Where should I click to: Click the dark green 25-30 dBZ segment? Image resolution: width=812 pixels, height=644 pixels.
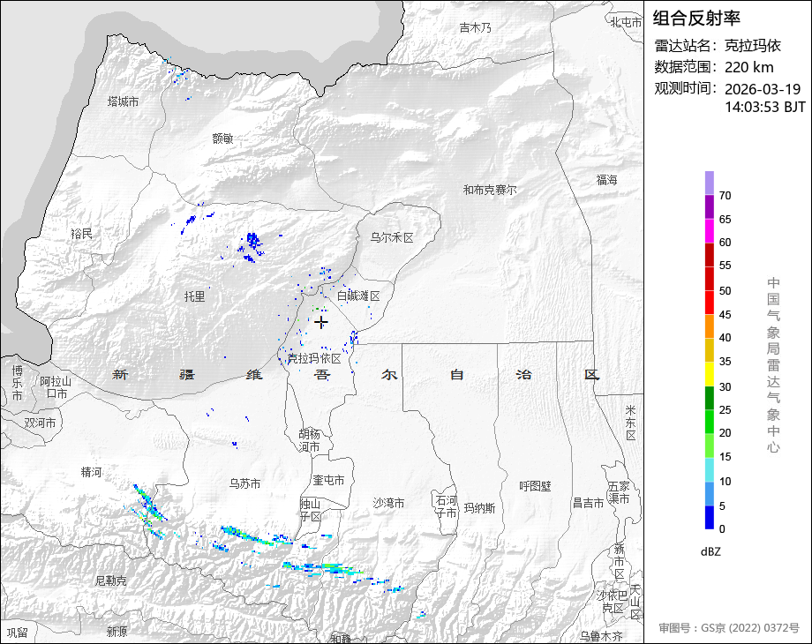point(710,398)
